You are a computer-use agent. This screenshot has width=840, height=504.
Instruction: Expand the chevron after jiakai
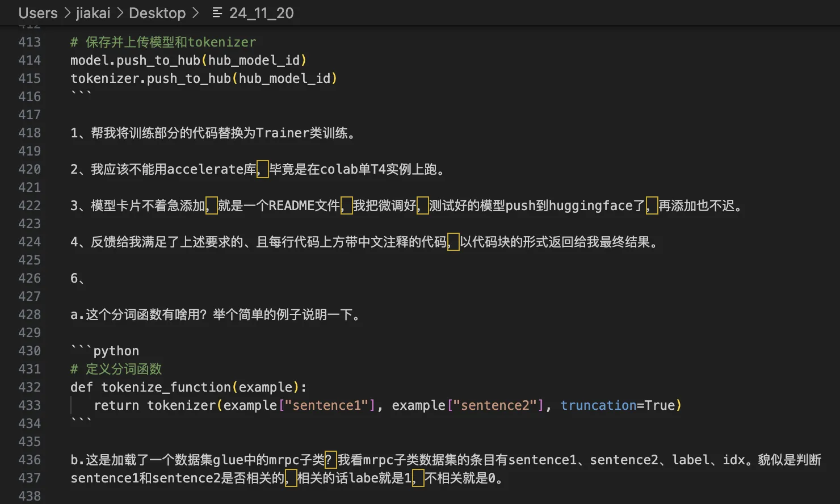click(120, 13)
